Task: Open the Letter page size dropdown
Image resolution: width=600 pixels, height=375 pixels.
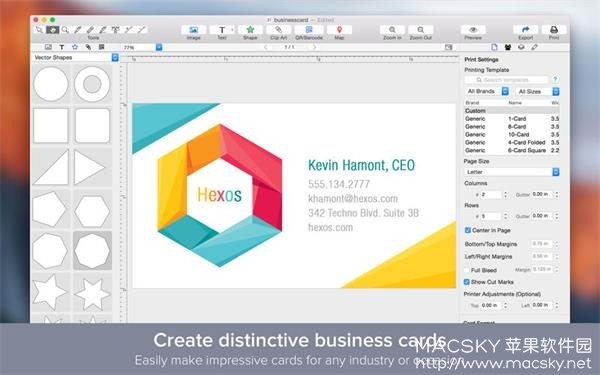Action: tap(512, 172)
